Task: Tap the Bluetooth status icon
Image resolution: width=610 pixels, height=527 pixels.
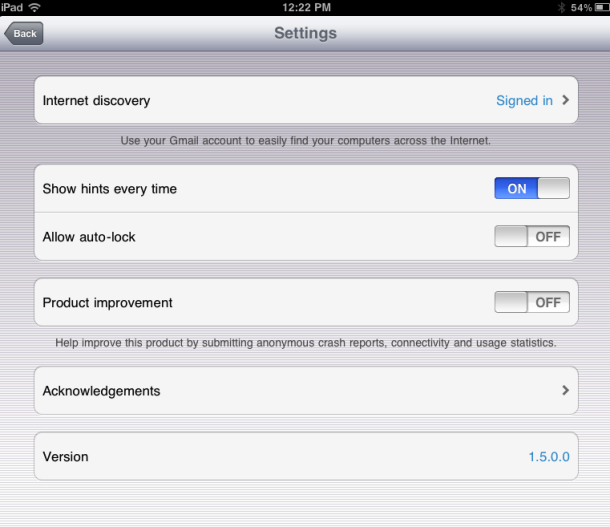Action: (561, 7)
